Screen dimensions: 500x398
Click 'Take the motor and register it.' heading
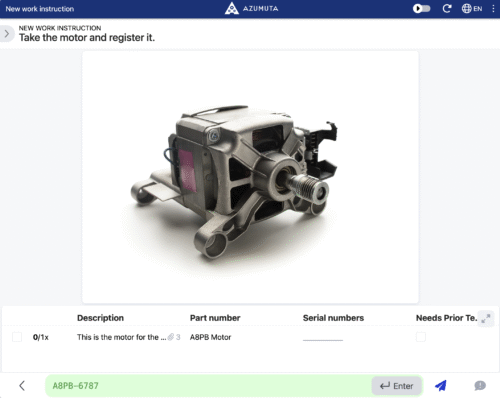pyautogui.click(x=87, y=38)
